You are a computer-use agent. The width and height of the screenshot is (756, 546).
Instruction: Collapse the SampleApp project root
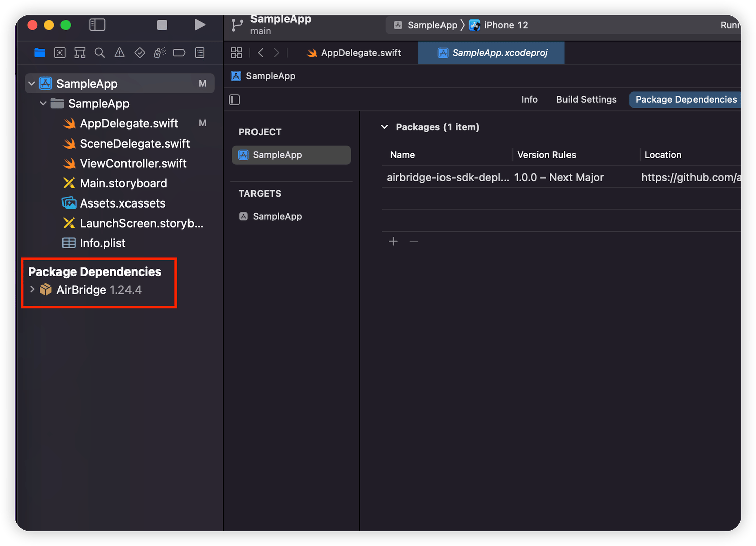click(32, 84)
